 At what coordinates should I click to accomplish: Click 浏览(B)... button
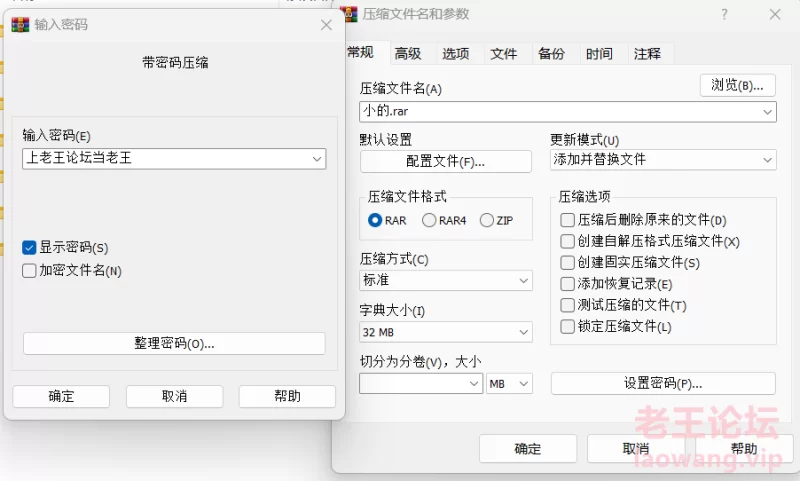tap(738, 85)
